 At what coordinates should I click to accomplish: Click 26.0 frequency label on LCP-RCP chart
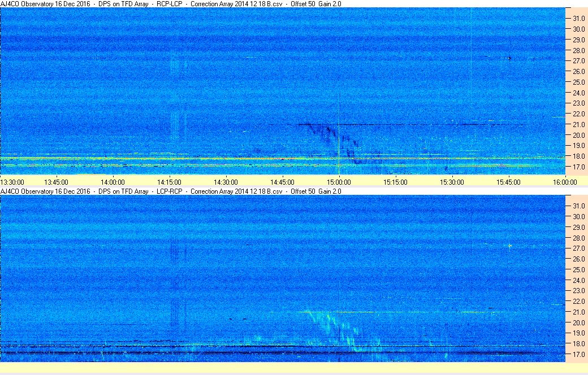coord(578,259)
